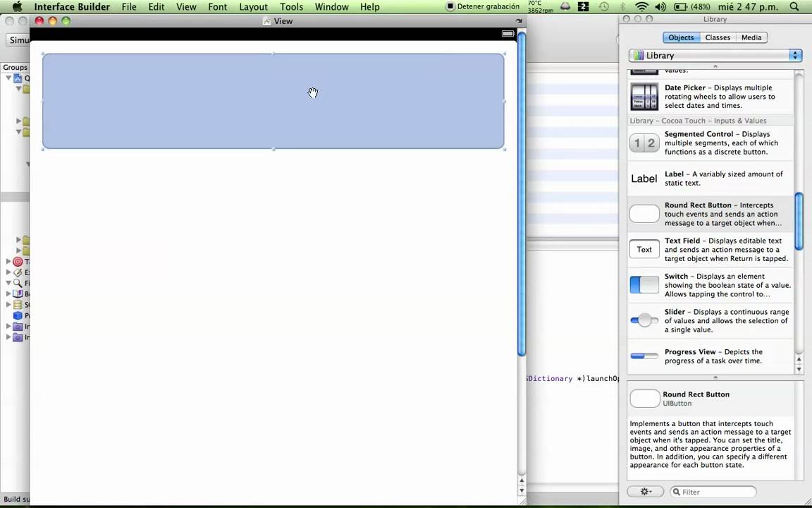Open the Library group dropdown

click(715, 55)
